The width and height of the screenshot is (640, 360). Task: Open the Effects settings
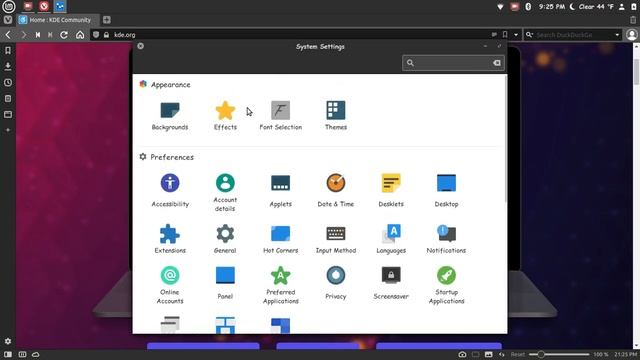(225, 116)
